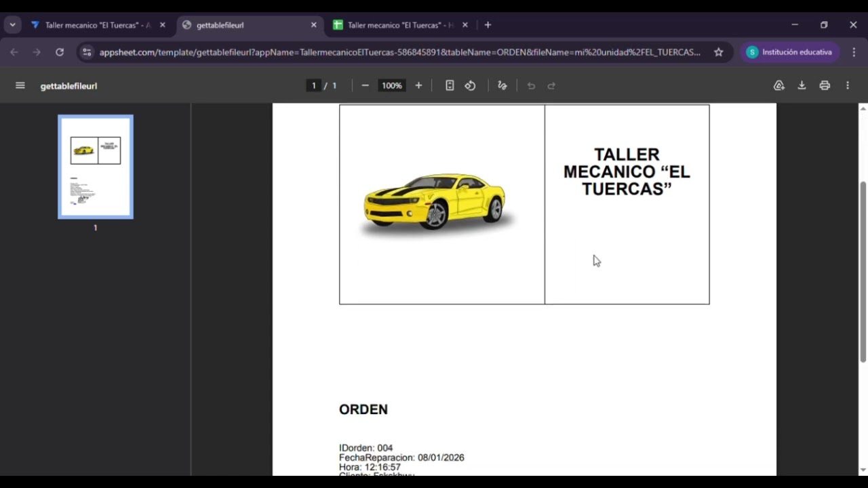Download the PDF file

[x=802, y=85]
